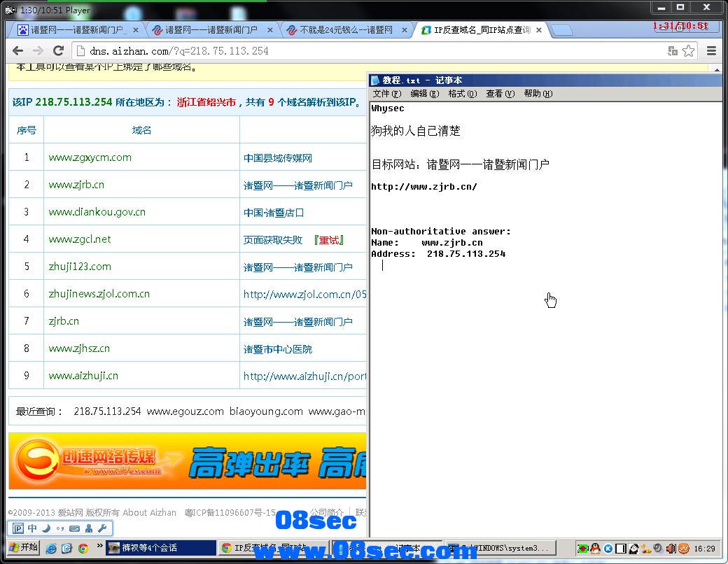Go back in browser history
The height and width of the screenshot is (564, 728).
coord(17,50)
